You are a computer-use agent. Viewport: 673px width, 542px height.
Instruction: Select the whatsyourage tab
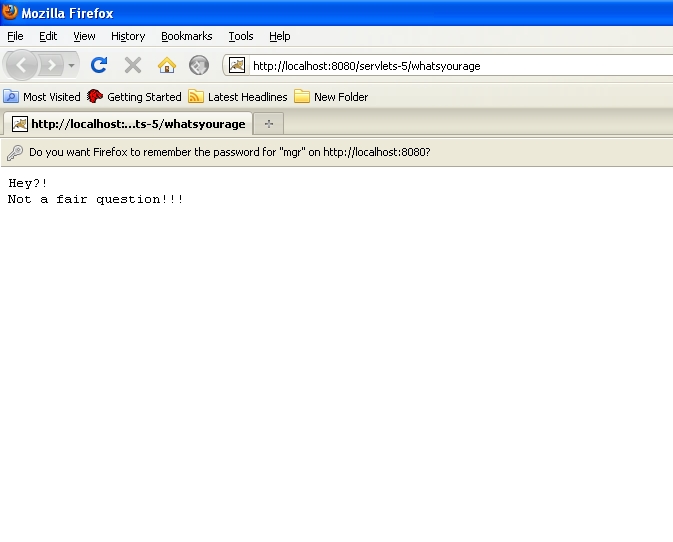coord(128,124)
